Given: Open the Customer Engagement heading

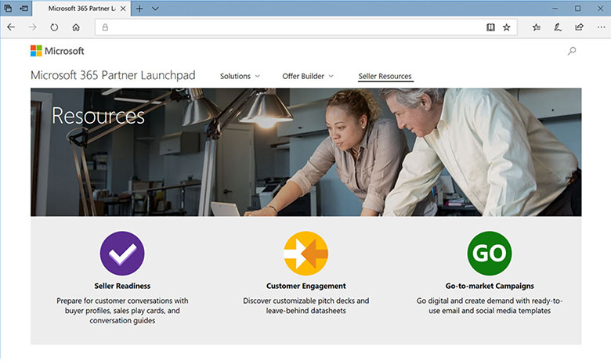Looking at the screenshot, I should point(305,286).
